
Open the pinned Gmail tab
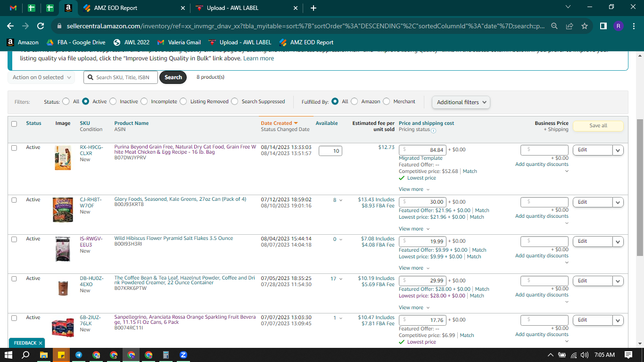click(x=13, y=8)
